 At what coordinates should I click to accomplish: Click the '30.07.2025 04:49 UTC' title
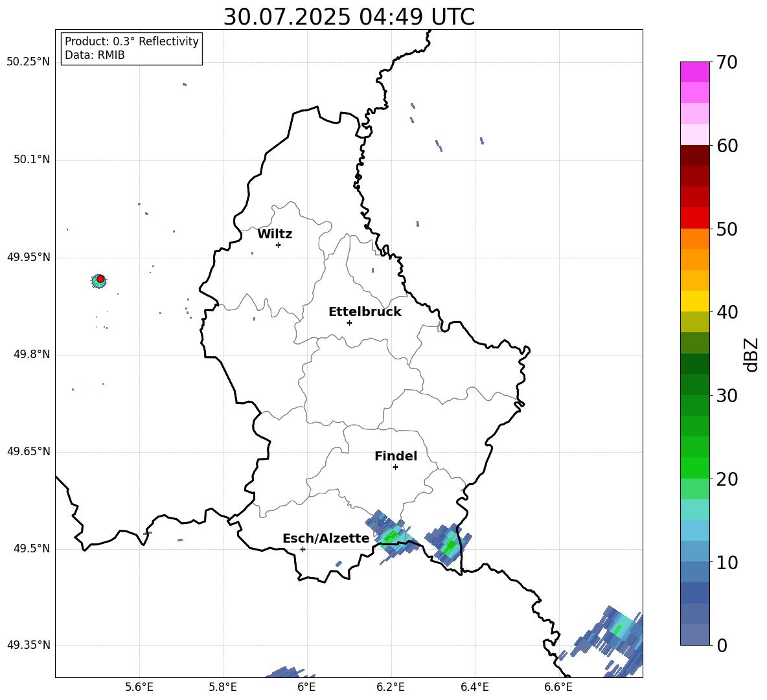click(x=349, y=17)
